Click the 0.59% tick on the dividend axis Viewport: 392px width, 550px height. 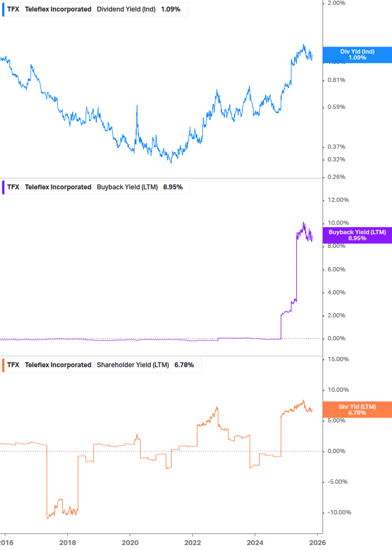336,107
